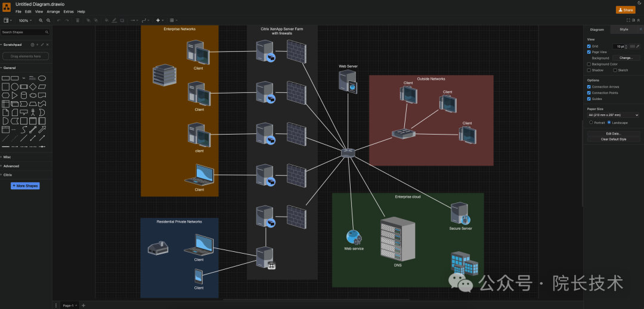Toggle dark mode moon icon

coord(639,4)
